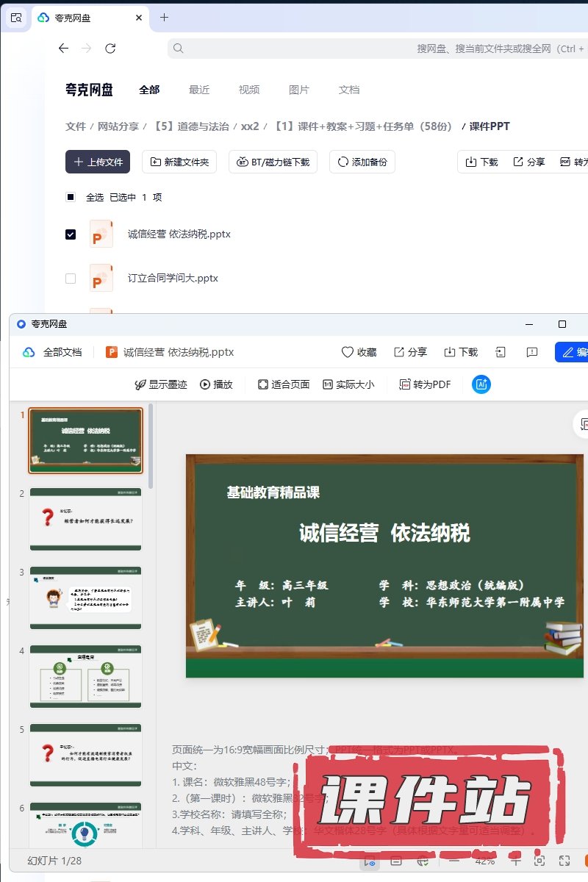Click the fullscreen icon in status bar

click(x=564, y=861)
